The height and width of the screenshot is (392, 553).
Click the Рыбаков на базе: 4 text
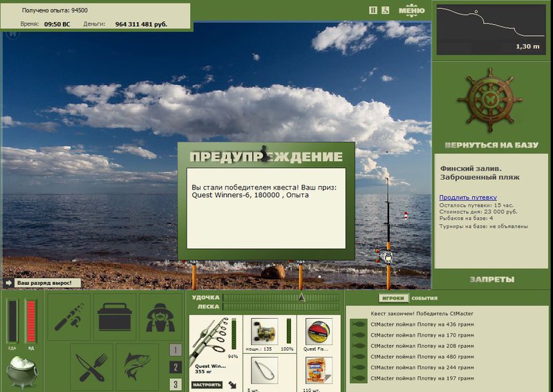click(x=466, y=218)
